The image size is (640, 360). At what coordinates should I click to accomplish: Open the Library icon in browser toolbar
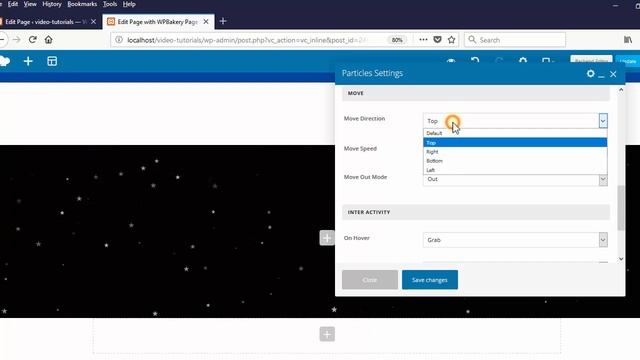628,40
